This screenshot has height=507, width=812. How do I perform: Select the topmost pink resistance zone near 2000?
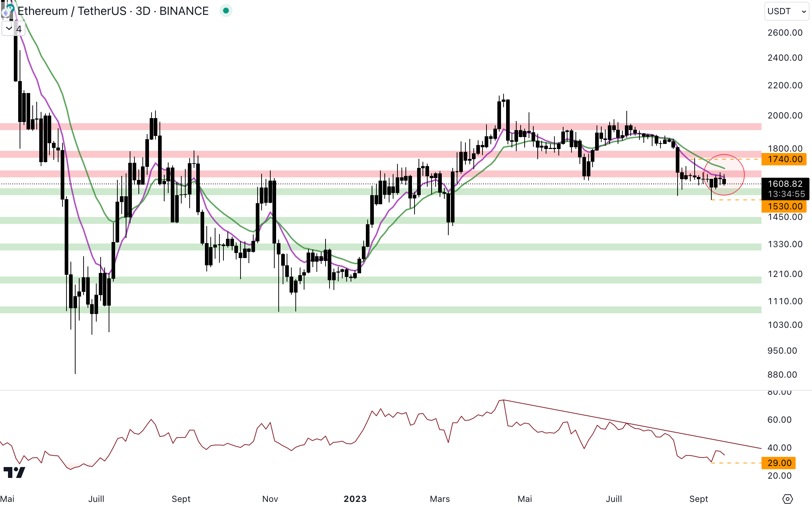point(327,127)
